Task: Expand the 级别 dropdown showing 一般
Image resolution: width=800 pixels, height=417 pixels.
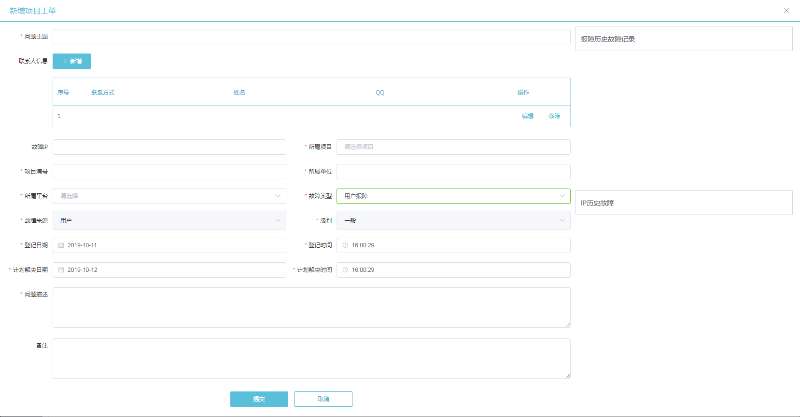Action: click(x=452, y=220)
